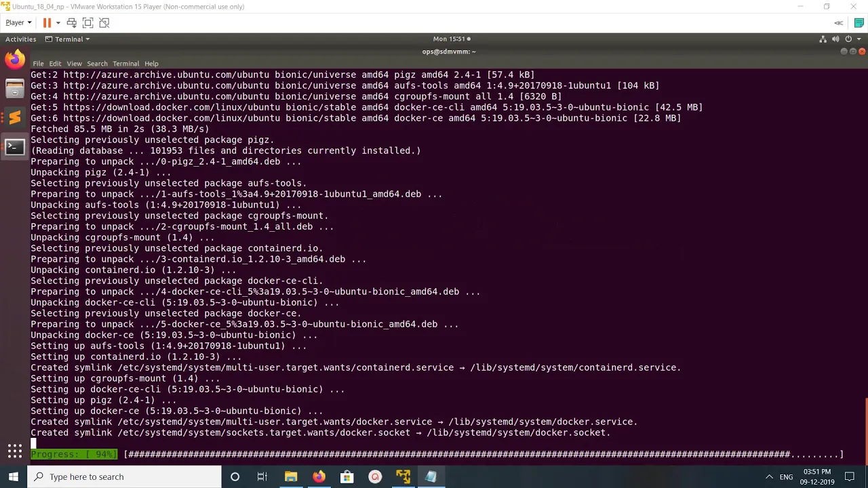Click the line 'Fetched 85.5 MB in 2s (38.3 MB/s)'
The image size is (868, 488).
tap(120, 129)
